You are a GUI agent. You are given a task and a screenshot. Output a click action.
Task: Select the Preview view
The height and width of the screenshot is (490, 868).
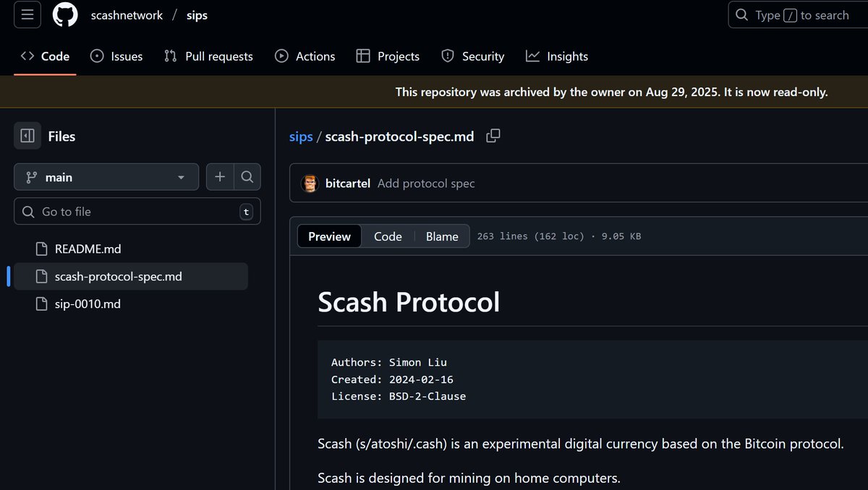click(x=329, y=236)
